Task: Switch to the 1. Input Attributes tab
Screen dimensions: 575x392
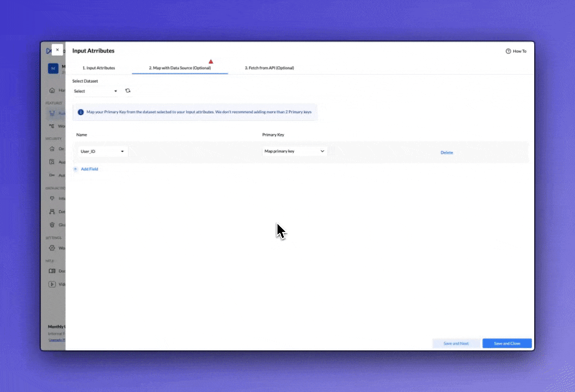Action: (99, 68)
